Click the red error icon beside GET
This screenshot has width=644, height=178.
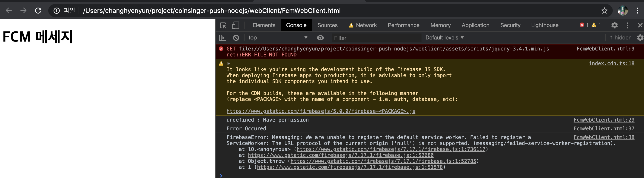[x=221, y=49]
